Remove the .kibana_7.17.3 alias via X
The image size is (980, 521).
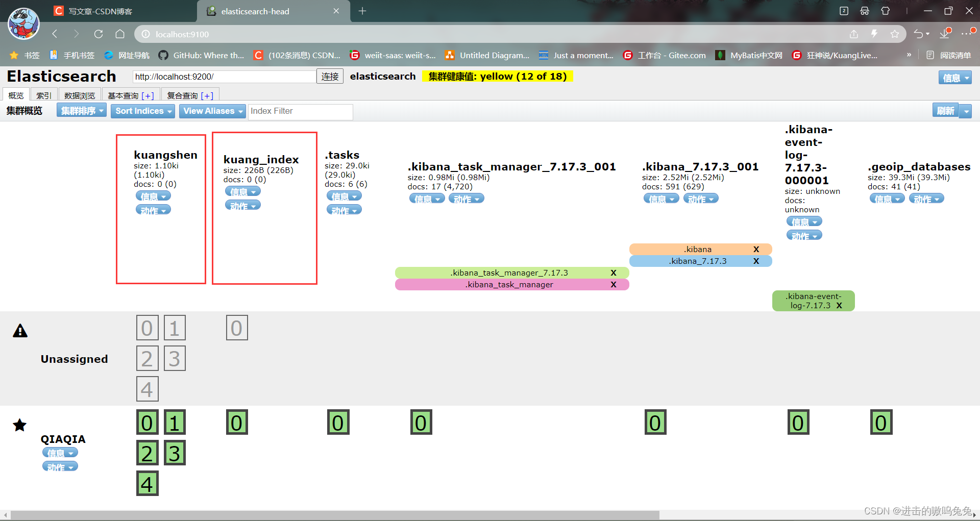click(x=756, y=261)
